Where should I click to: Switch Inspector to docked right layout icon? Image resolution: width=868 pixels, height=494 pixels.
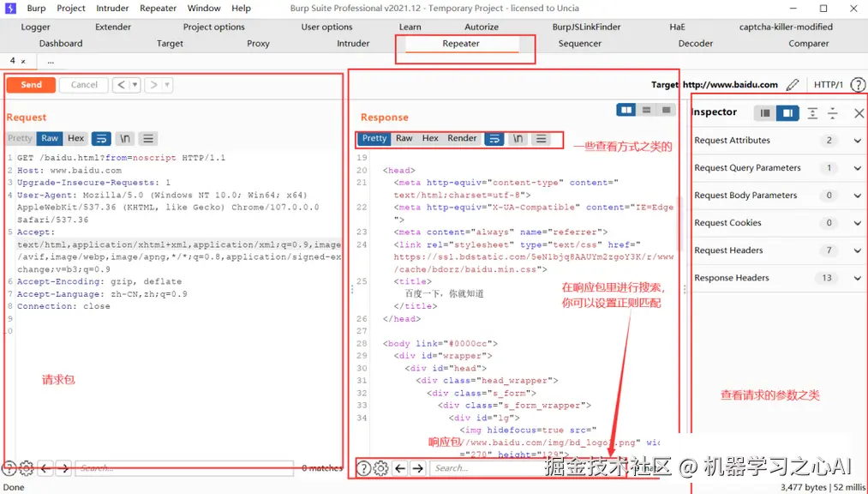coord(787,113)
